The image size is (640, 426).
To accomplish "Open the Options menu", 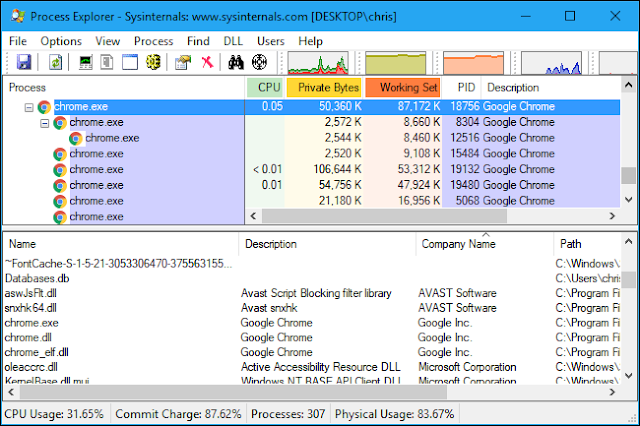I will [x=61, y=41].
